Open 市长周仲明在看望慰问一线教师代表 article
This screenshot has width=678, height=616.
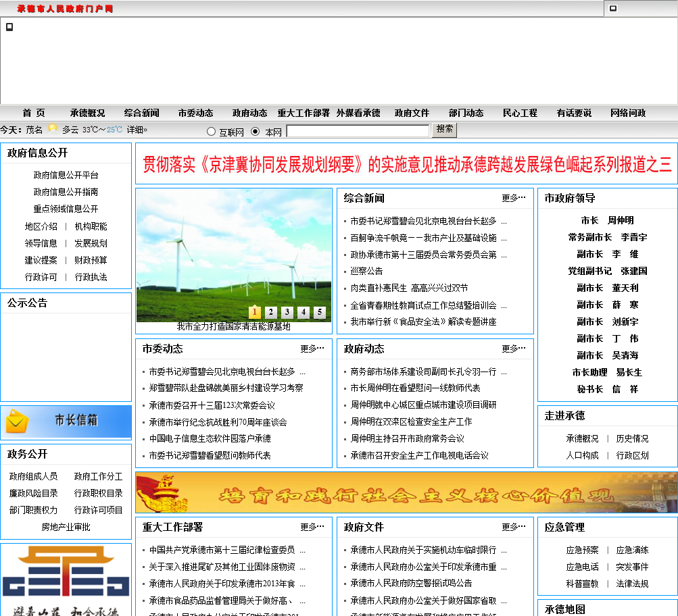[x=415, y=388]
